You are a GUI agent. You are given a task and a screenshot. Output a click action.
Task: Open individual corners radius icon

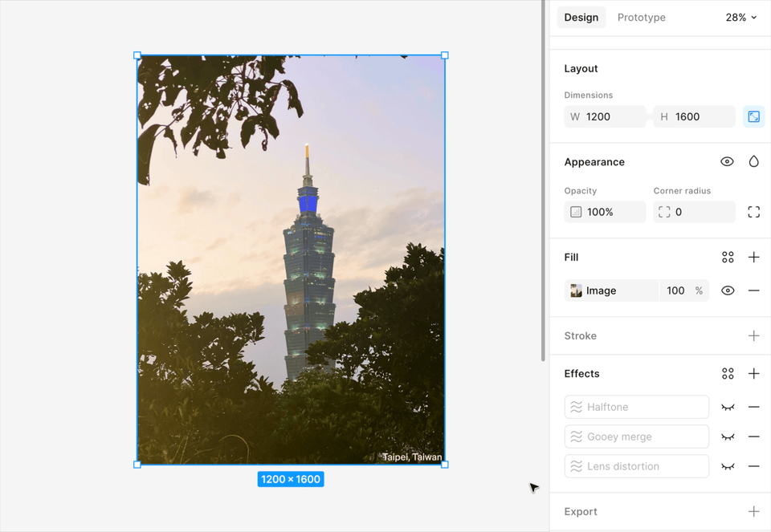[x=753, y=212]
